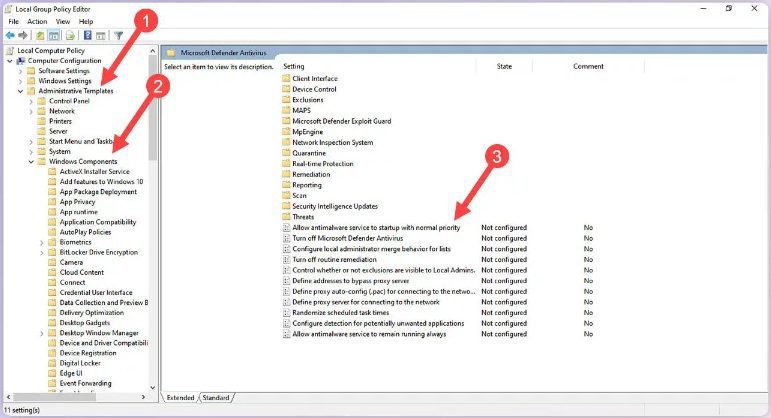Expand Desktop Window Manager node
The height and width of the screenshot is (418, 771).
[42, 333]
